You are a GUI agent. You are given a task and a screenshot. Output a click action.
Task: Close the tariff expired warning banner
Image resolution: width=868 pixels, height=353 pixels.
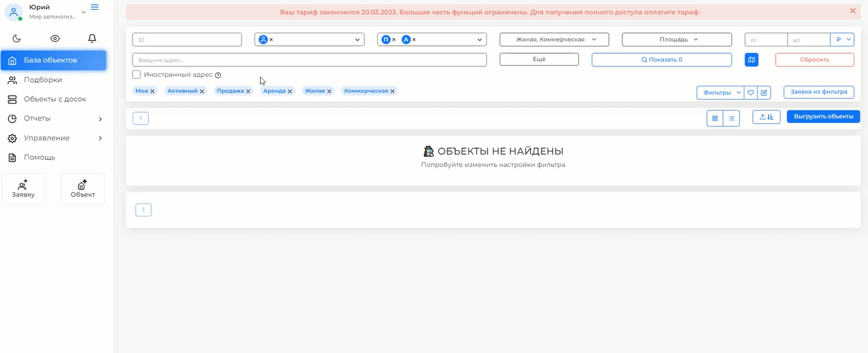click(x=853, y=11)
